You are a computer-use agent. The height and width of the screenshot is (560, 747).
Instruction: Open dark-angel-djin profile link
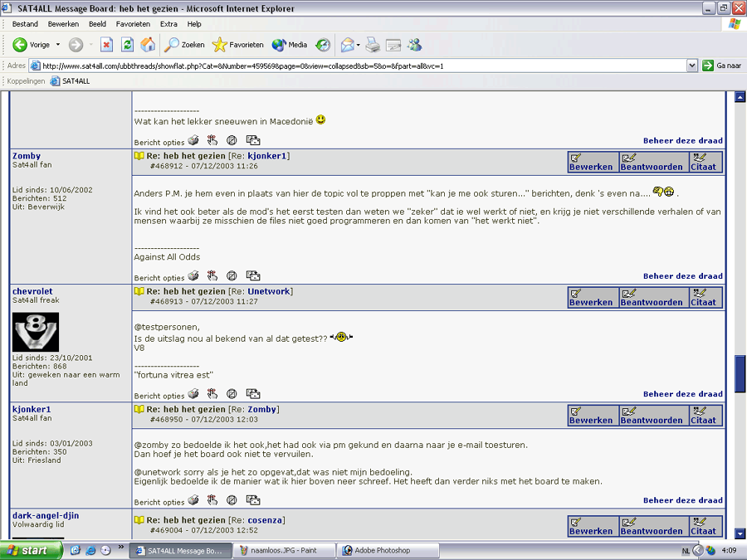[x=46, y=515]
